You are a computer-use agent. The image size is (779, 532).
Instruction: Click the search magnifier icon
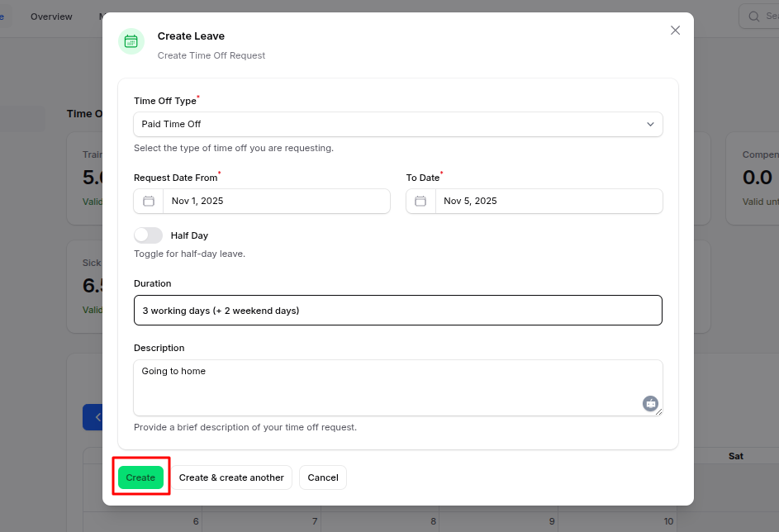[753, 16]
